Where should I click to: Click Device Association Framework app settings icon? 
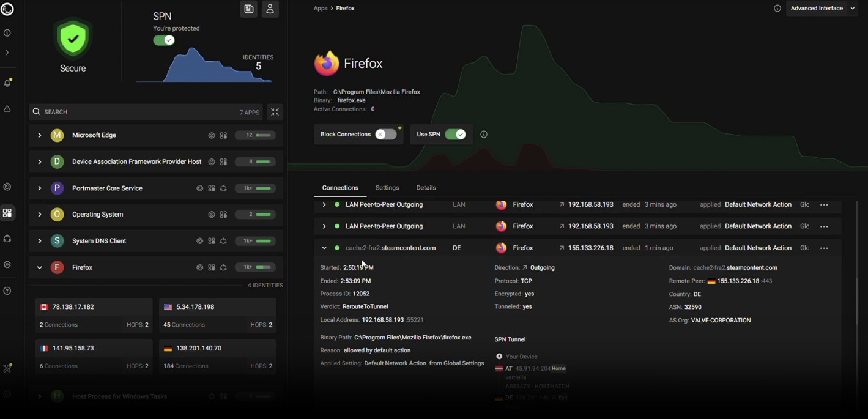coord(223,162)
